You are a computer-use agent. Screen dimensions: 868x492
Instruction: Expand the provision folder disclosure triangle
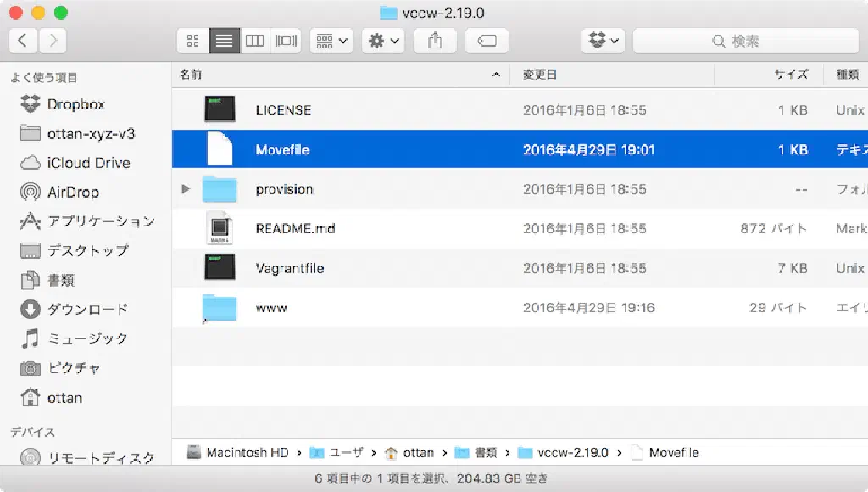click(186, 189)
